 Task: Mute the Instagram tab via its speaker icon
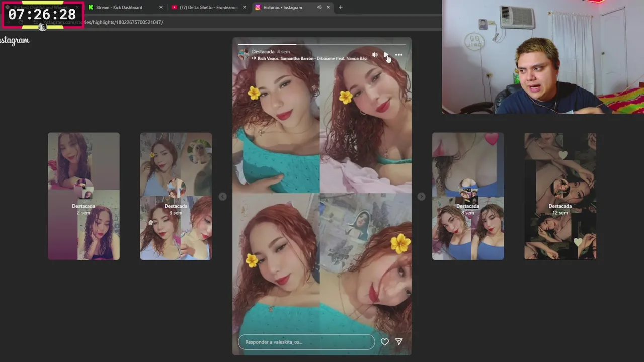point(319,8)
